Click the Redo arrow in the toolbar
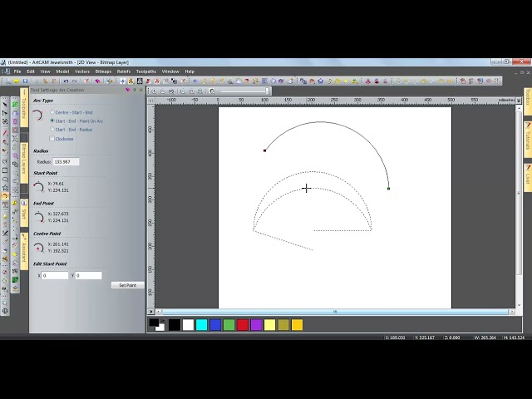Screen dimensions: 532x399 pos(75,81)
